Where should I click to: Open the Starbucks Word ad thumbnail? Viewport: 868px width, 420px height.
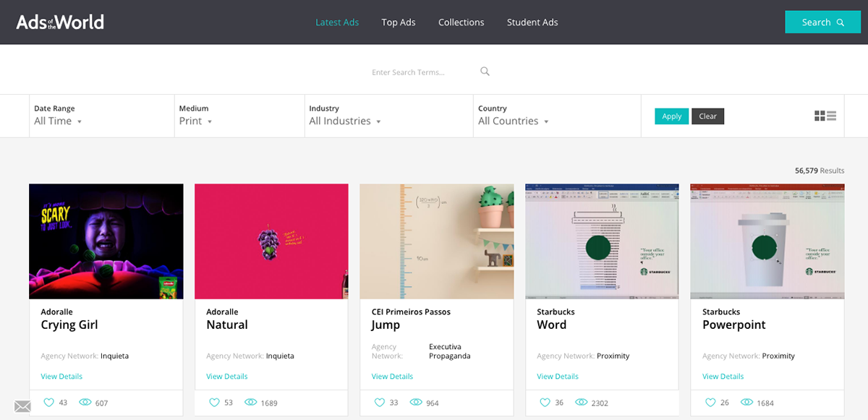tap(603, 241)
